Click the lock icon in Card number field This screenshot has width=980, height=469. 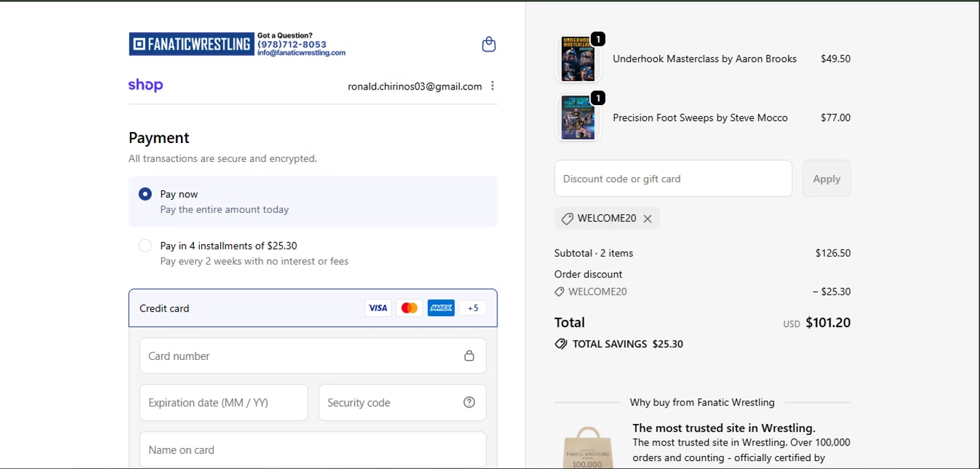pos(469,356)
